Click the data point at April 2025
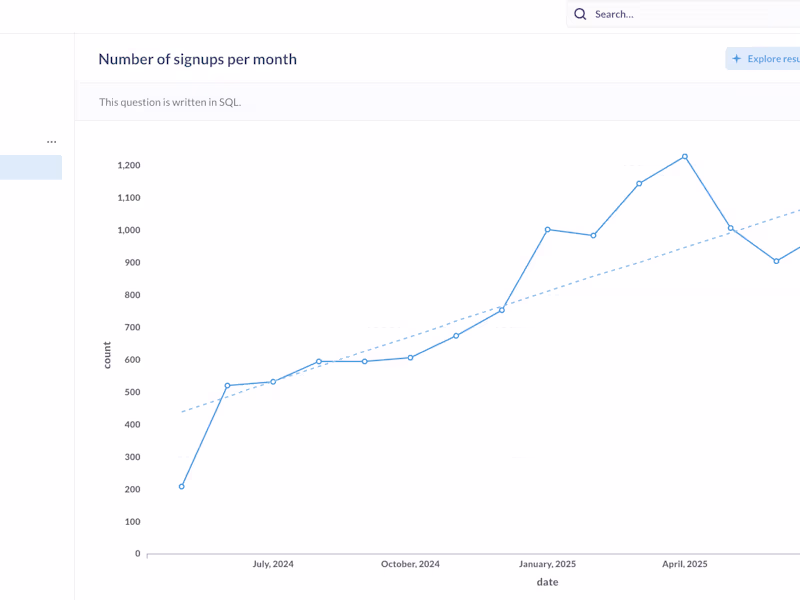 685,157
